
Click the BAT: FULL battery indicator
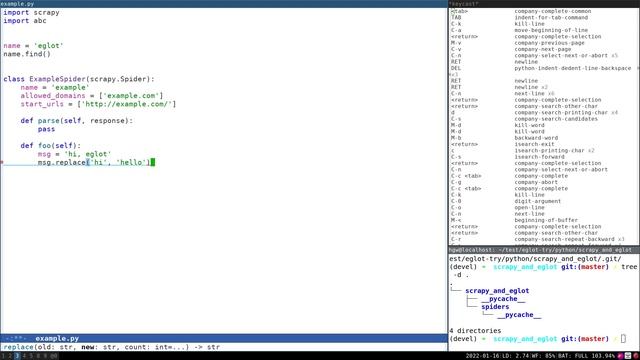[x=587, y=356]
